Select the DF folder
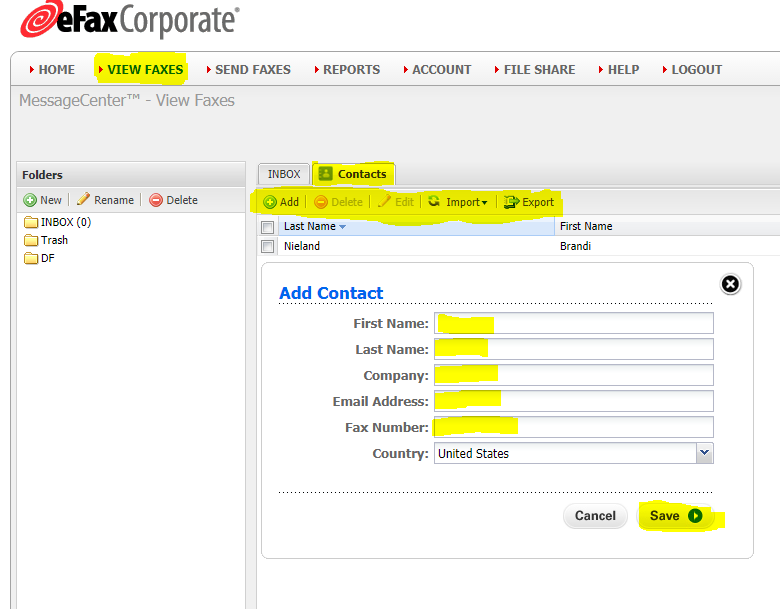This screenshot has height=609, width=780. (x=47, y=258)
